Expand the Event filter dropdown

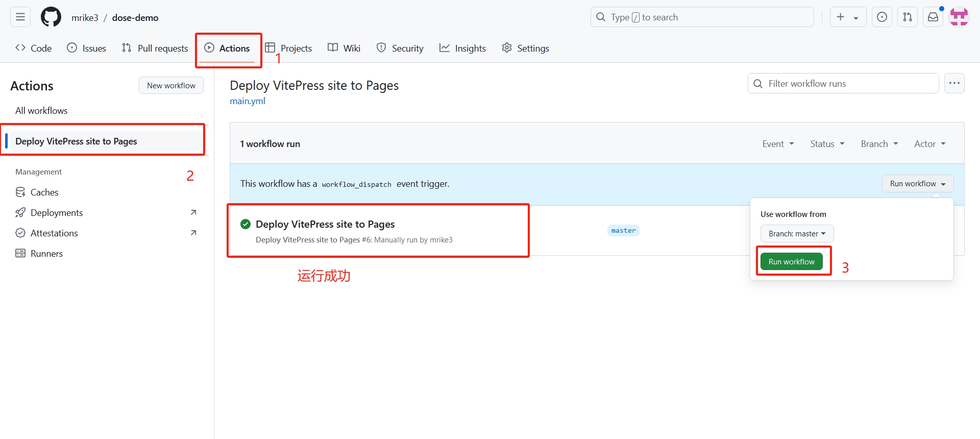pyautogui.click(x=778, y=144)
